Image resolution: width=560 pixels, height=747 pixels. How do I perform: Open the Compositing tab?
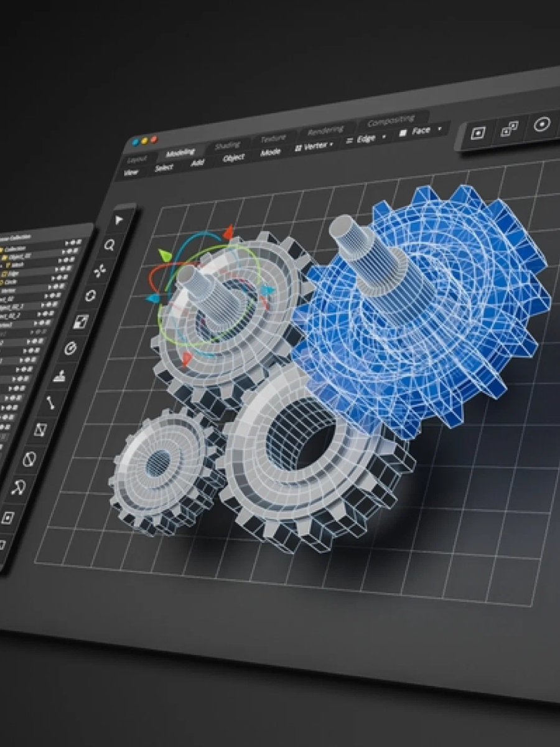click(391, 119)
